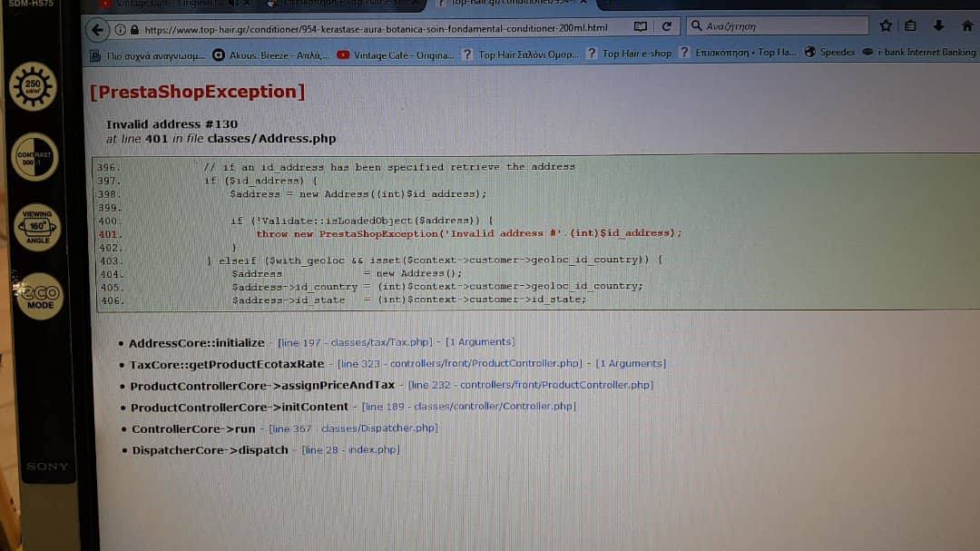Select the top-hair.gr address bar URL
Viewport: 980px width, 551px height.
coord(376,29)
